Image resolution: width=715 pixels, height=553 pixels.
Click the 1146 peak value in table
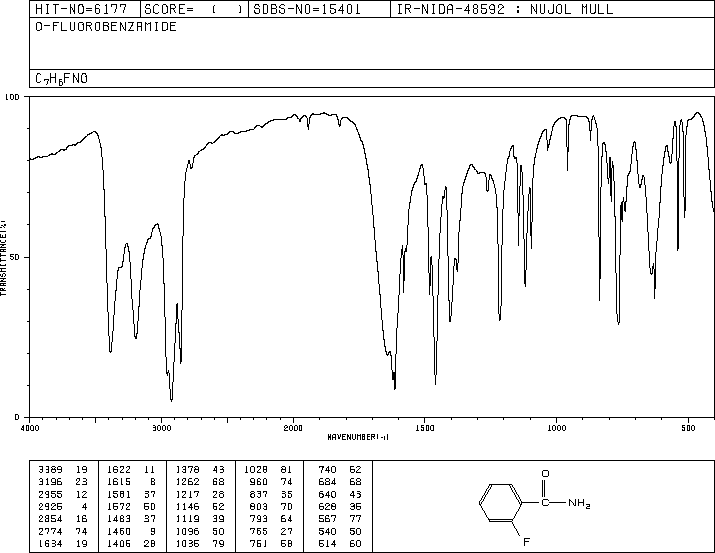pos(187,506)
